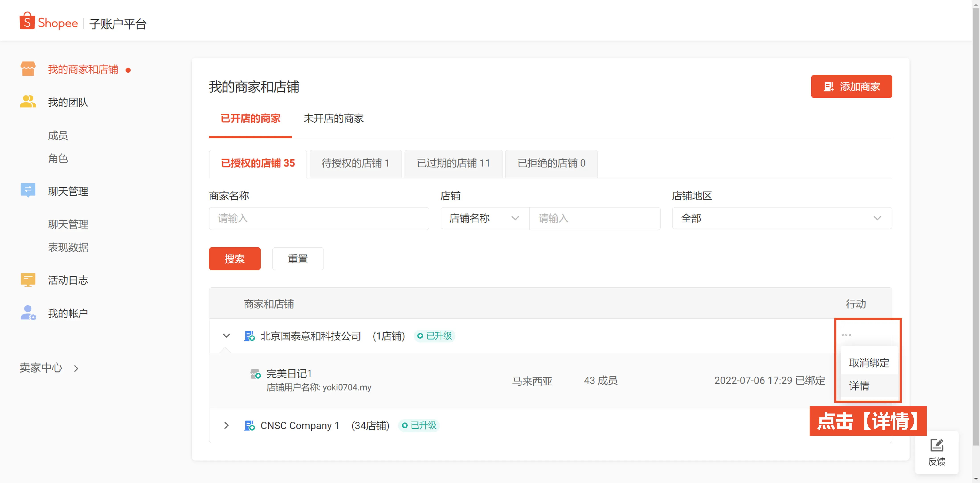Image resolution: width=980 pixels, height=483 pixels.
Task: Expand the CNSC Company 1 row
Action: pyautogui.click(x=226, y=426)
